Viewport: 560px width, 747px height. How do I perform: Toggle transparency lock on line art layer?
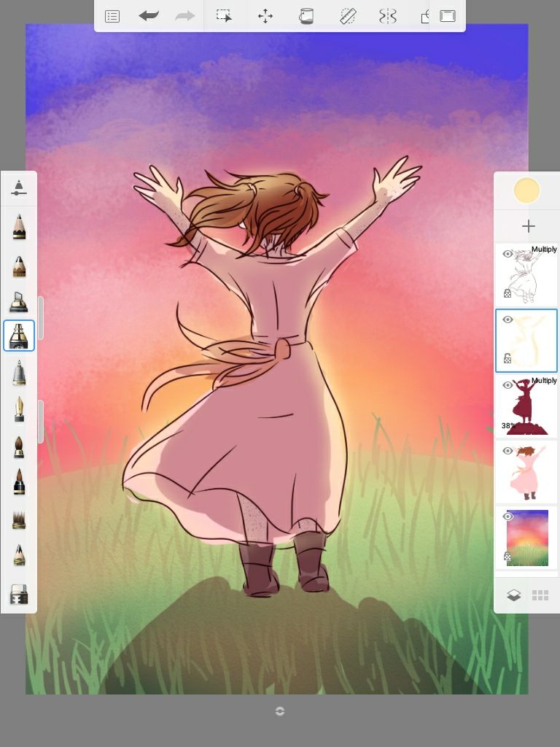[x=507, y=293]
